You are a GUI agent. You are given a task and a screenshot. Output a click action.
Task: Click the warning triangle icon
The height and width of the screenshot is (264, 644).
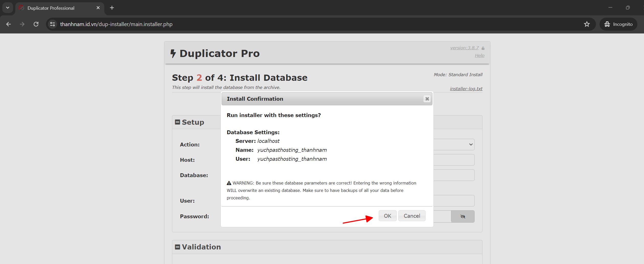tap(229, 183)
